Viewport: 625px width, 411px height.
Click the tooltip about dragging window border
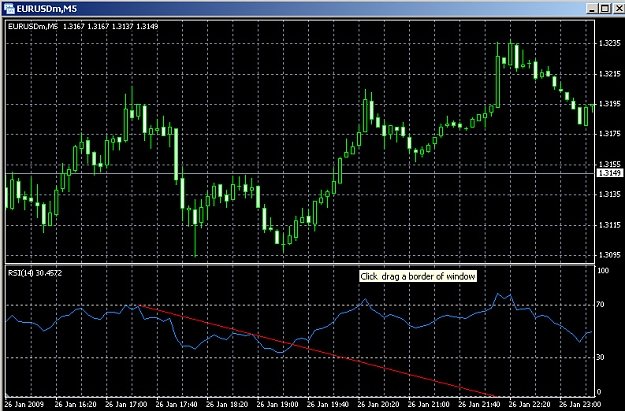click(x=418, y=276)
